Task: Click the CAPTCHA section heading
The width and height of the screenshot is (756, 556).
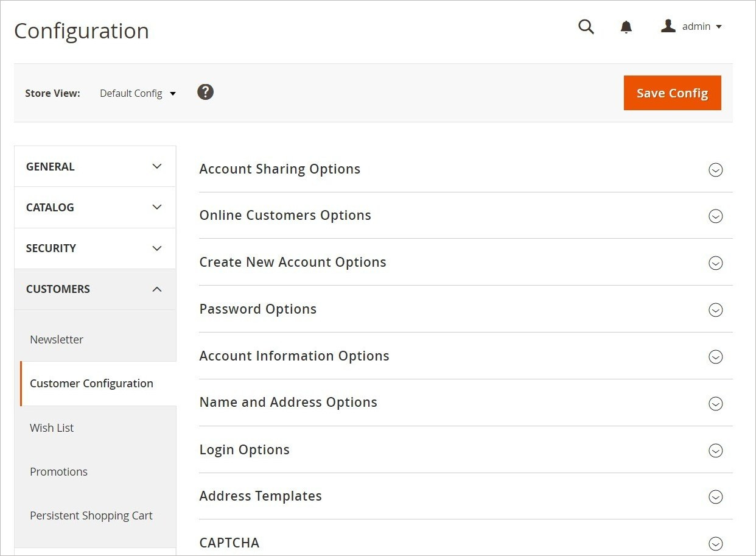Action: [229, 543]
